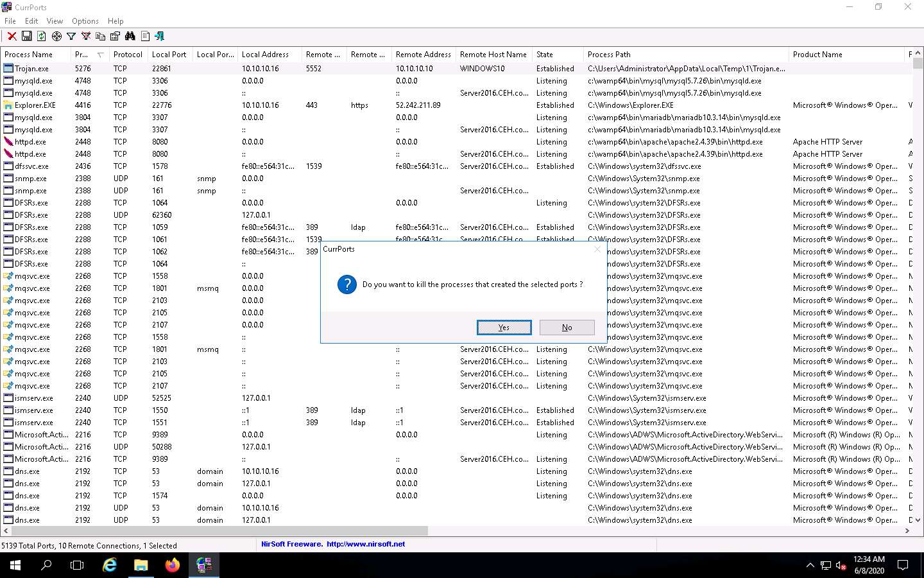This screenshot has height=578, width=924.
Task: Click the taskbar search magnifier icon
Action: [x=46, y=565]
